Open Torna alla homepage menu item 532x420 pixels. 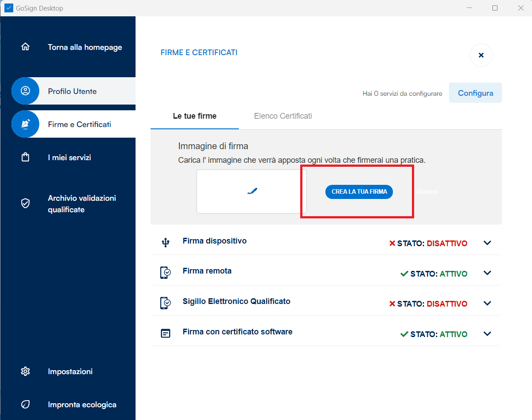(85, 47)
